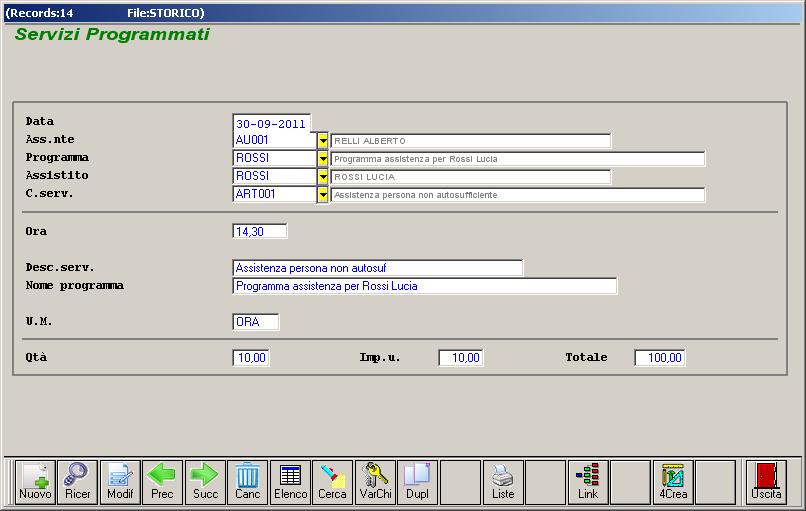806x511 pixels.
Task: Click the Nome programma field
Action: pyautogui.click(x=425, y=286)
